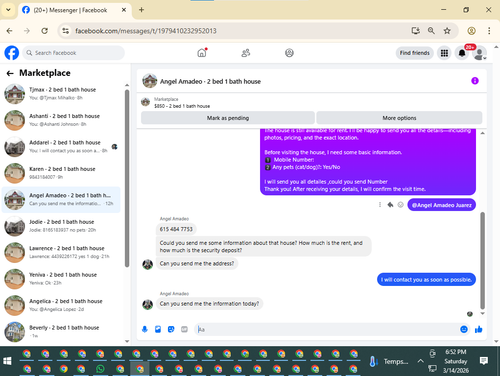Select the Messenger | Facebook tab
The width and height of the screenshot is (500, 376).
pyautogui.click(x=74, y=10)
